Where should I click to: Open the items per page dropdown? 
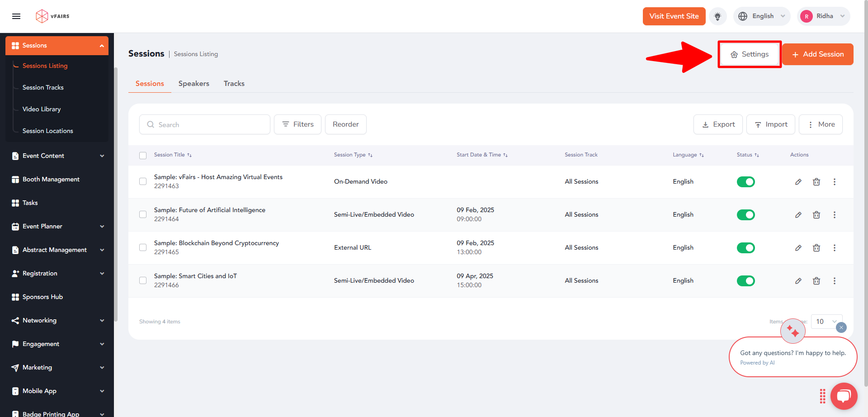[826, 322]
